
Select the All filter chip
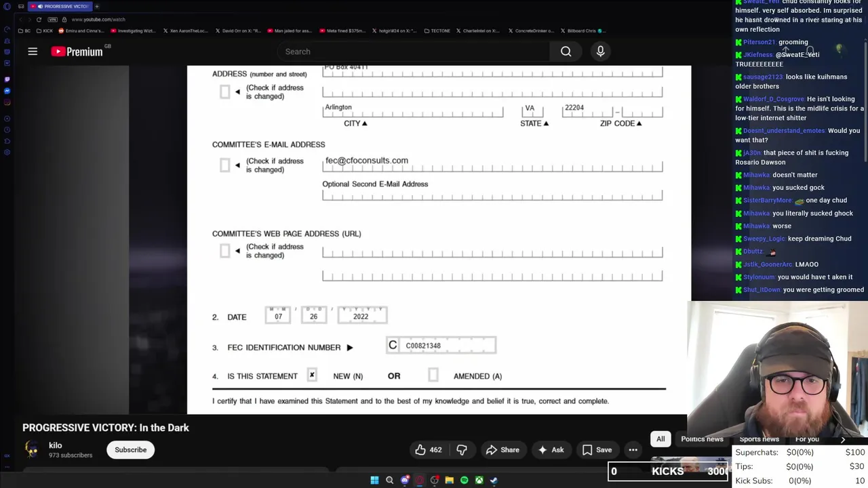pyautogui.click(x=660, y=439)
